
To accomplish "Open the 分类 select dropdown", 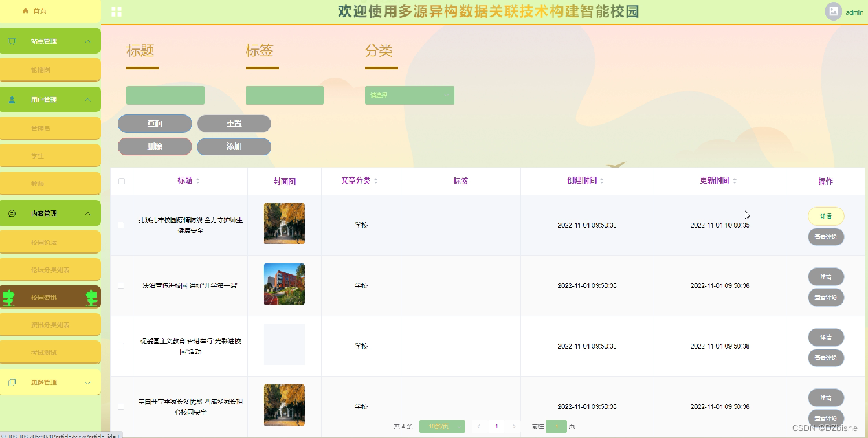I will click(x=410, y=95).
